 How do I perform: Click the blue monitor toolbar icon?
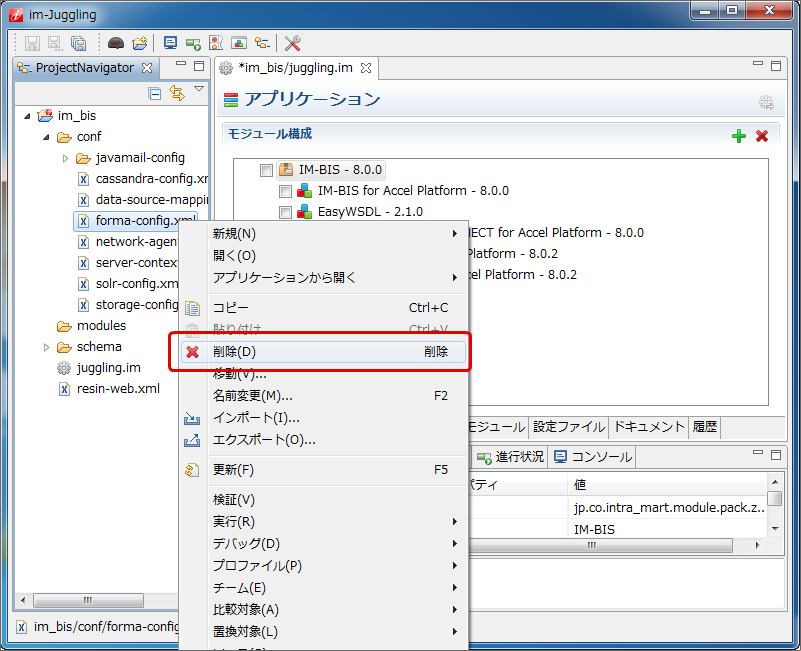click(x=170, y=43)
